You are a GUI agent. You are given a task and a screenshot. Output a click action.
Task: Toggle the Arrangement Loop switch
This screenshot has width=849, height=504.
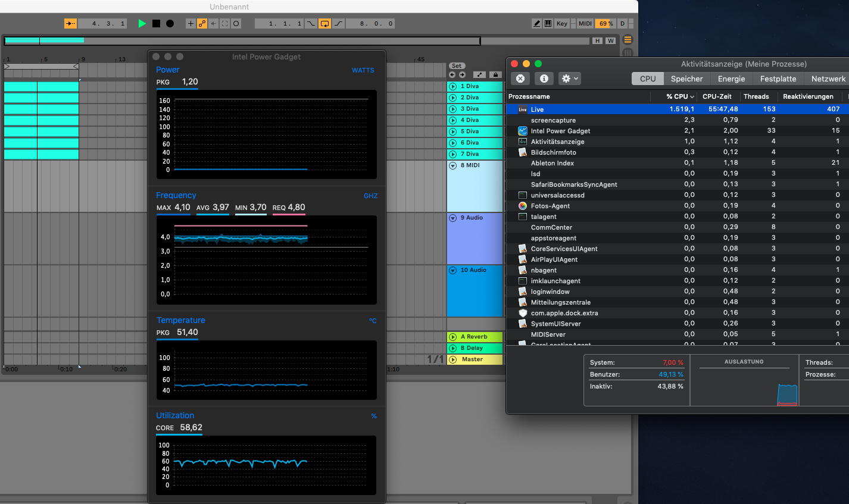pos(324,24)
